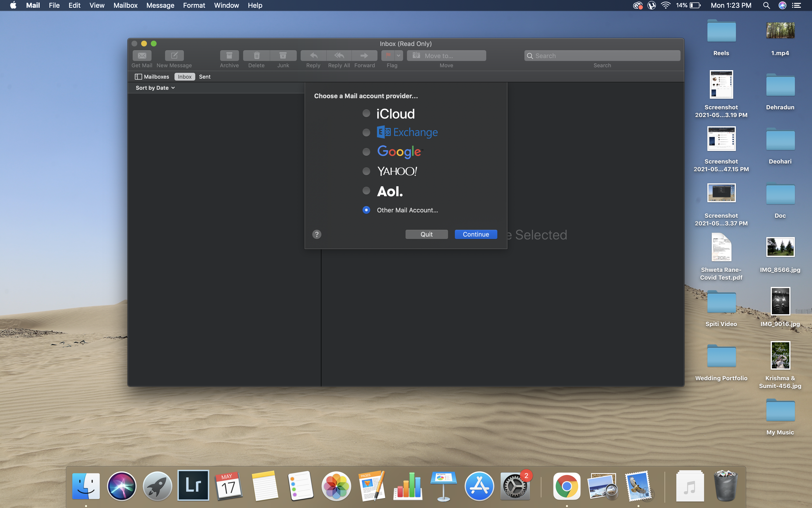This screenshot has width=812, height=508.
Task: Select the Wedding Portfolio folder
Action: click(x=721, y=356)
